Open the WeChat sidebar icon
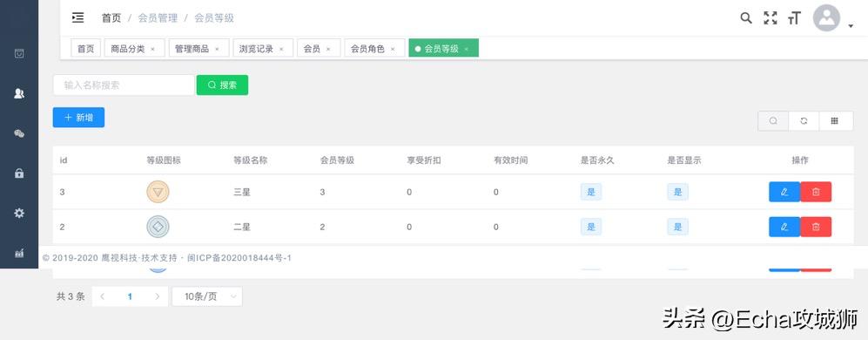Image resolution: width=868 pixels, height=340 pixels. click(19, 133)
